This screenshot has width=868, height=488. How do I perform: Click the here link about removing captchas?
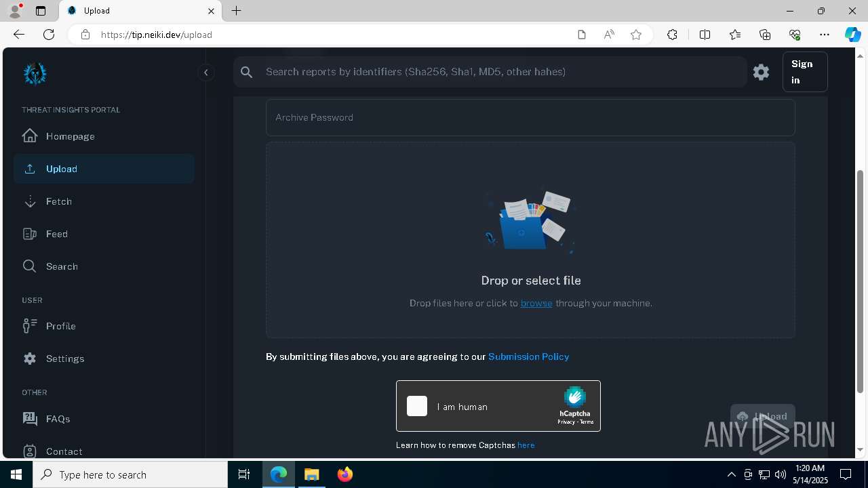526,445
